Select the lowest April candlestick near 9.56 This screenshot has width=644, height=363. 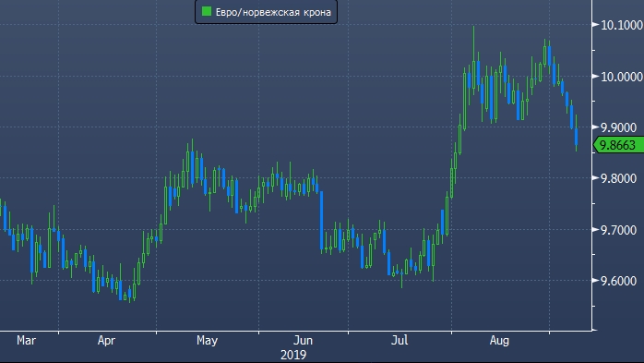click(130, 293)
